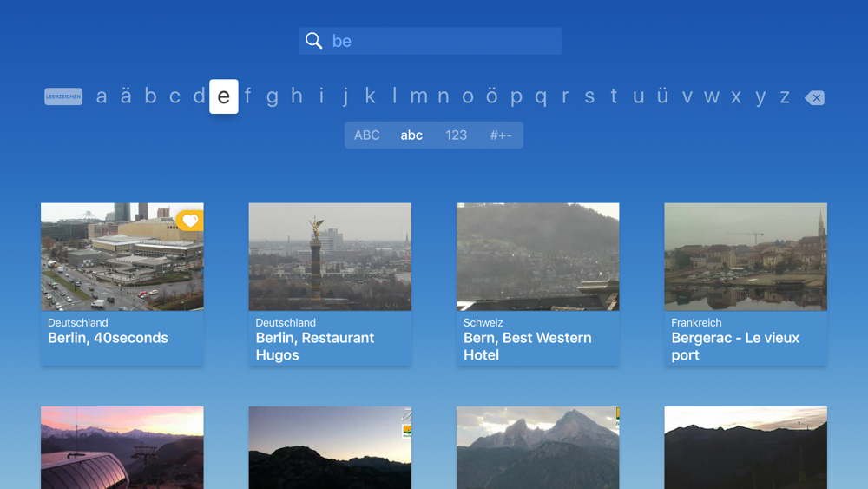Image resolution: width=868 pixels, height=489 pixels.
Task: Tap the letter ü key
Action: pyautogui.click(x=662, y=96)
